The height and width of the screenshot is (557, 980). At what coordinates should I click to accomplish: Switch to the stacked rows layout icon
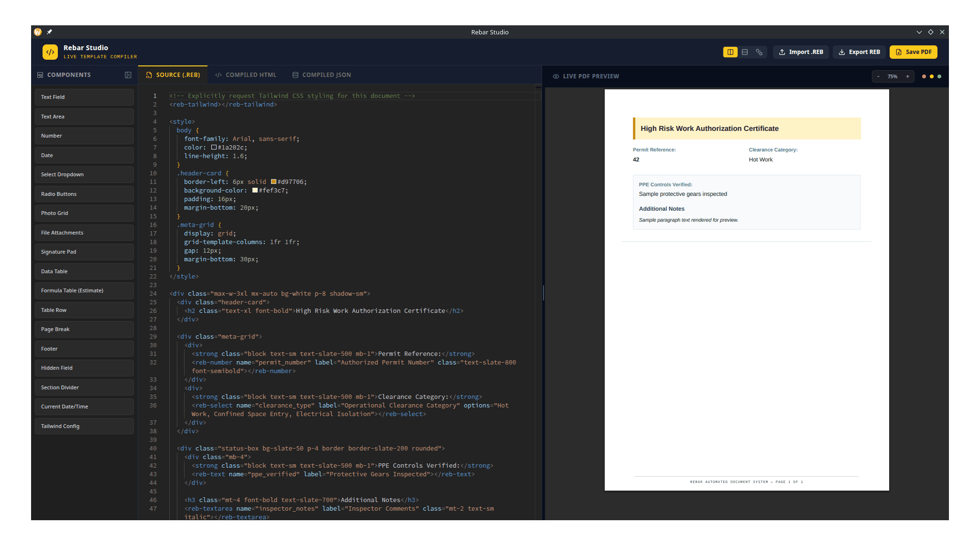[x=745, y=52]
